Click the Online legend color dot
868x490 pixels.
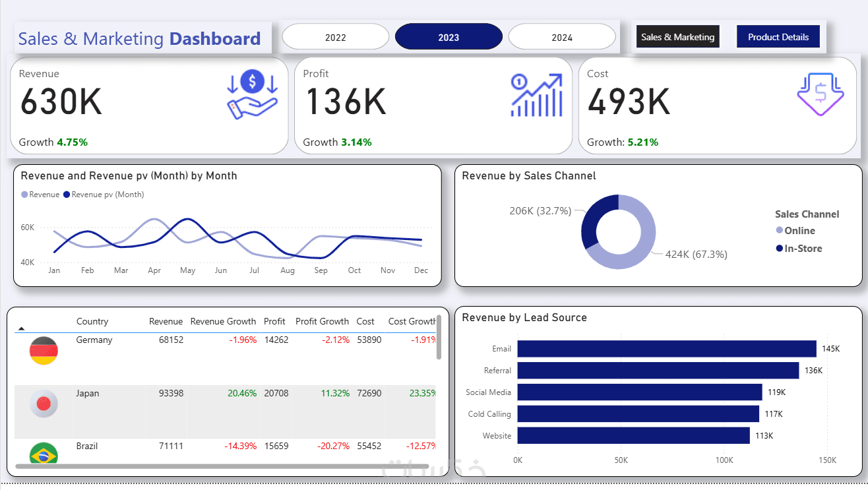point(780,230)
